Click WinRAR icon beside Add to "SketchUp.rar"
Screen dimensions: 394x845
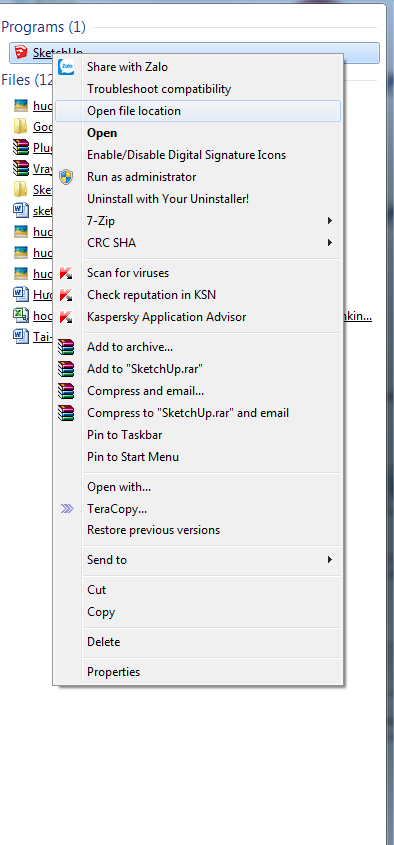tap(66, 369)
